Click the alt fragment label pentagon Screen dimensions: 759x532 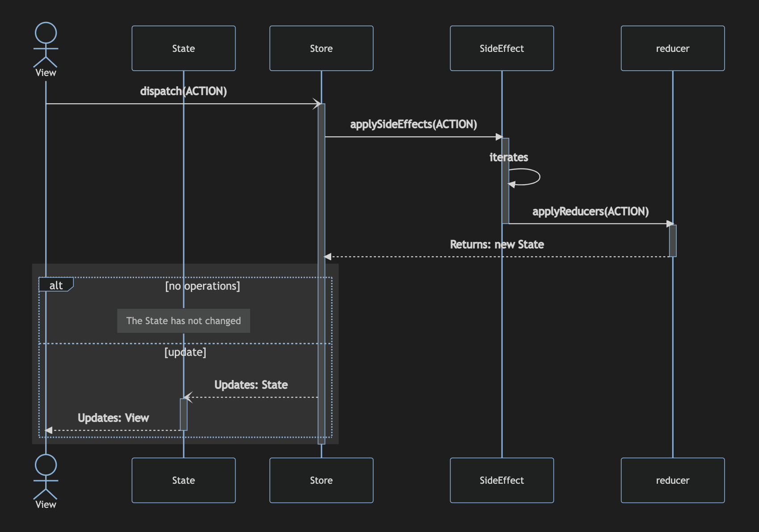point(55,284)
